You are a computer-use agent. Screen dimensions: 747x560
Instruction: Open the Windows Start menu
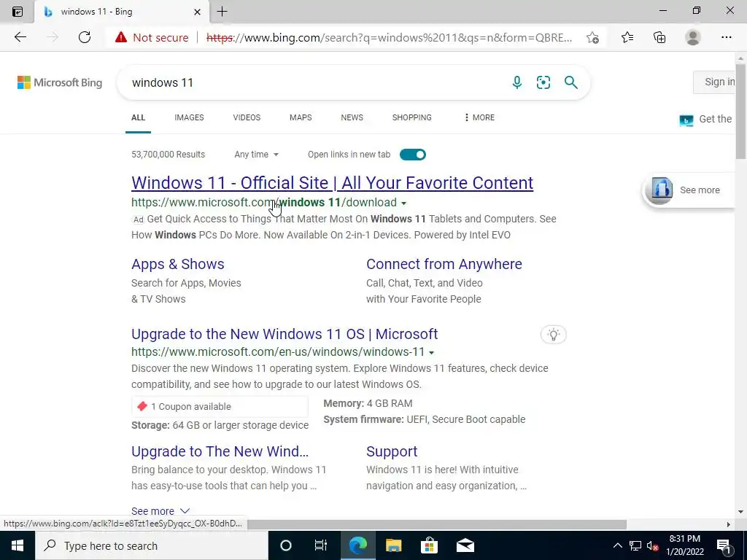point(18,545)
